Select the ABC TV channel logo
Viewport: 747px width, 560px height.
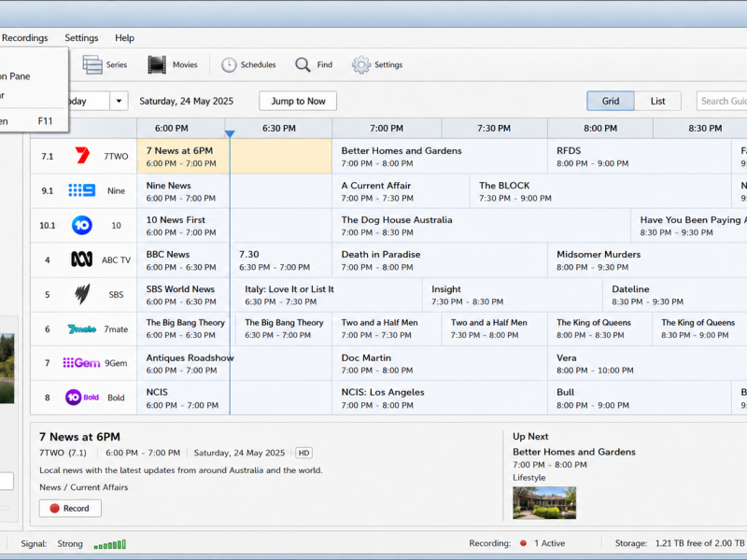click(82, 259)
